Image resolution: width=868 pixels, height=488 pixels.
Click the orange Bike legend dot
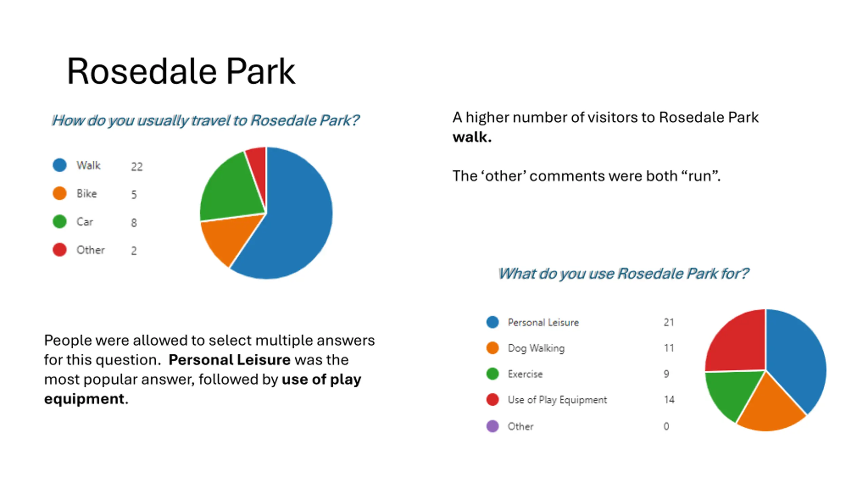tap(60, 193)
